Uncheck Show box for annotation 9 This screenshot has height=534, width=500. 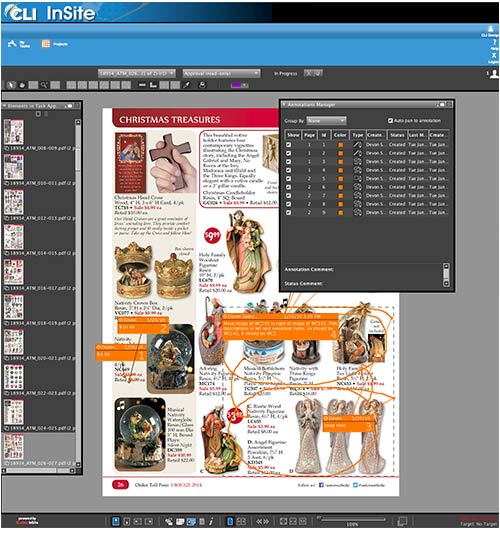(x=288, y=212)
